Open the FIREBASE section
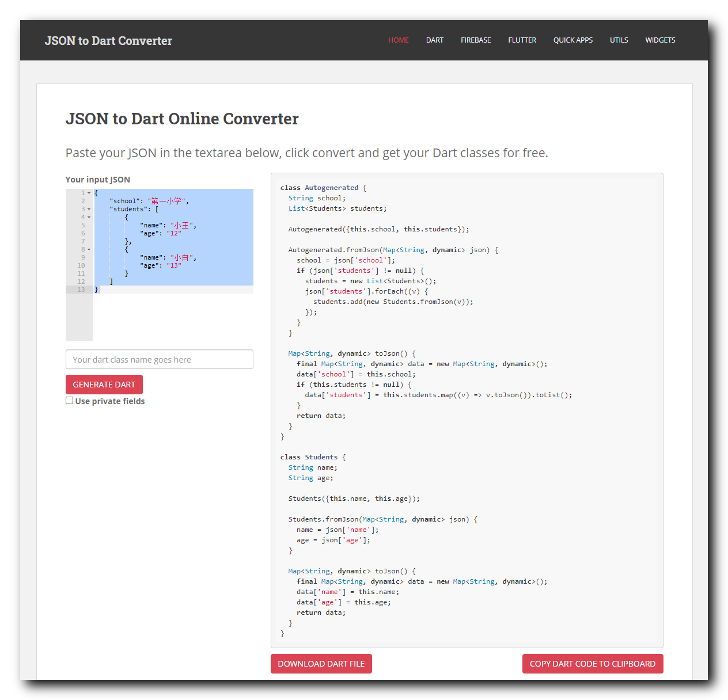The image size is (728, 700). 476,40
